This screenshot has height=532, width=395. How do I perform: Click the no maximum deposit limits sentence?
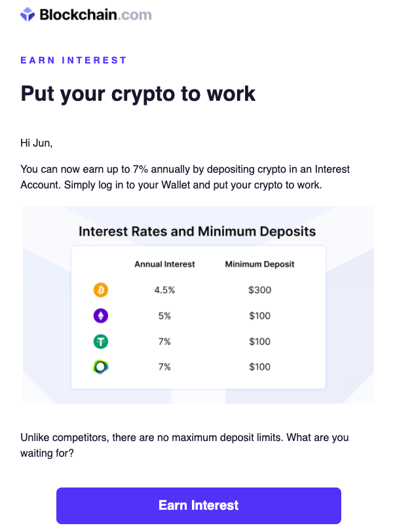185,445
